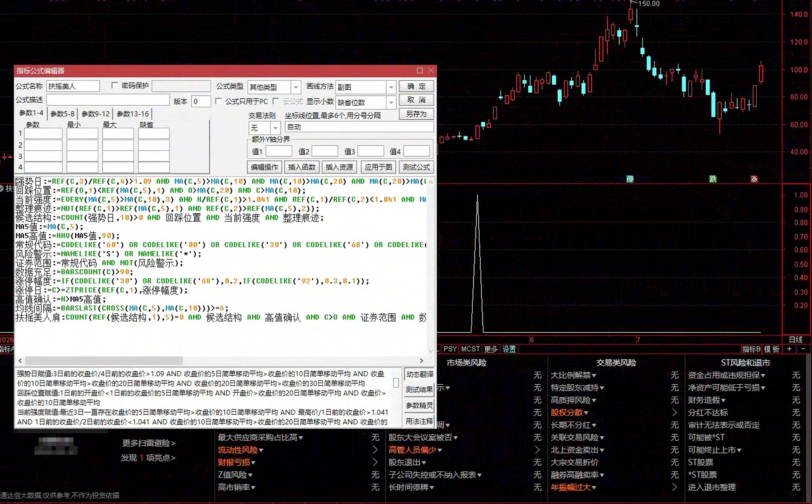Click 测试公式 button

pos(416,167)
